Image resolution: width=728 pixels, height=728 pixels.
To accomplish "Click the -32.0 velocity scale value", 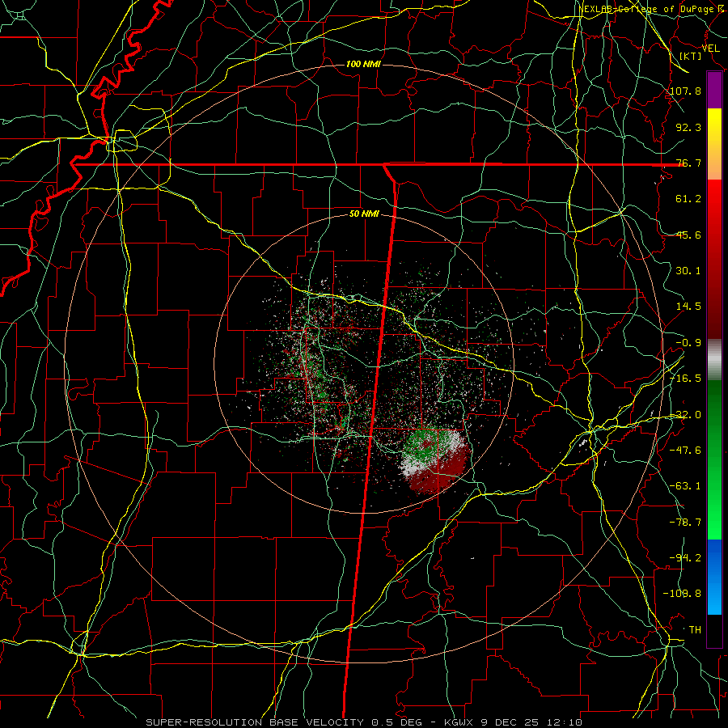I will (686, 415).
